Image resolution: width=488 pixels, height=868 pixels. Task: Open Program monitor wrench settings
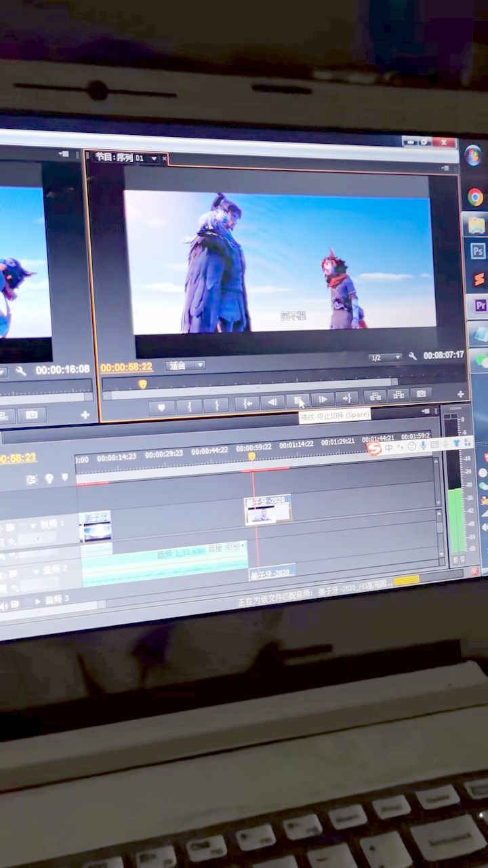pos(413,356)
